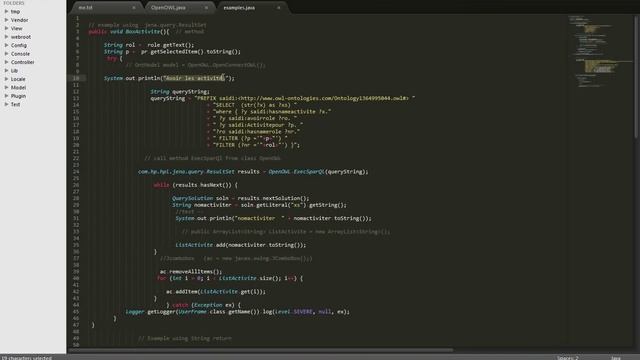Click the saidi:Activitepour query line

[258, 125]
